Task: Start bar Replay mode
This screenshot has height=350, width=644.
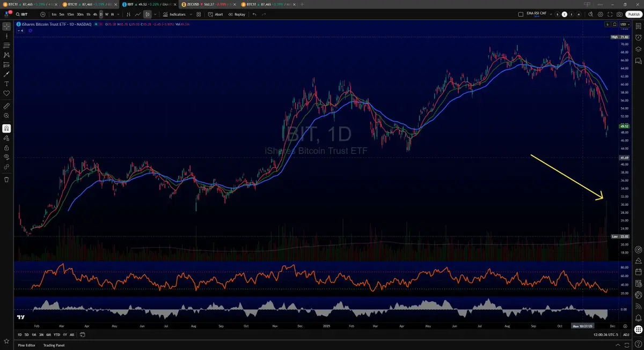Action: coord(237,14)
